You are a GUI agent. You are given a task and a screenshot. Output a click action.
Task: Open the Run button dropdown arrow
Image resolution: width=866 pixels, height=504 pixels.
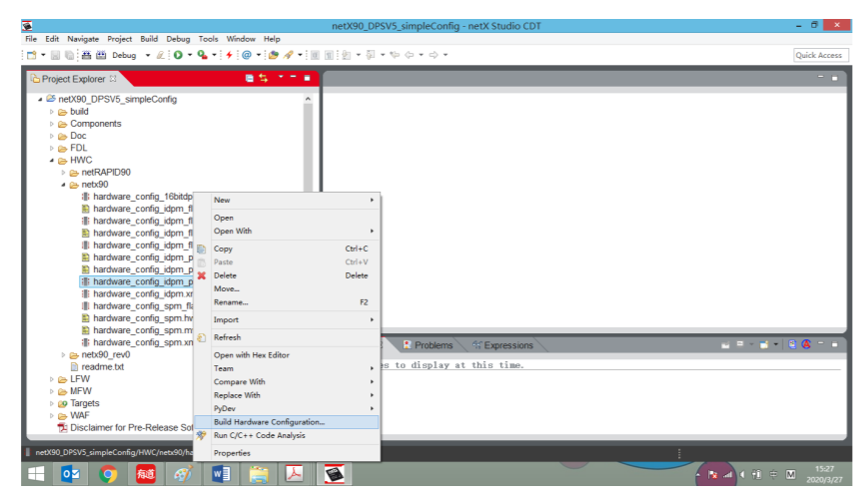point(190,55)
